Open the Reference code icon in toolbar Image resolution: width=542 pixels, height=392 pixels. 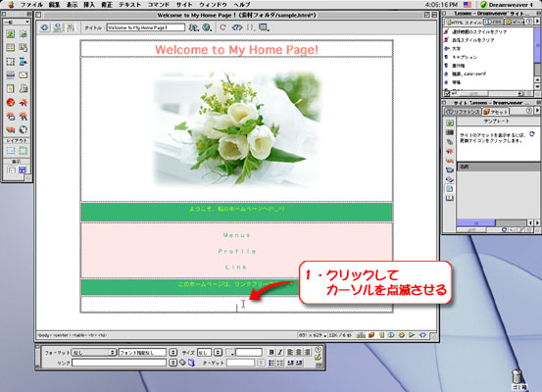[x=237, y=27]
